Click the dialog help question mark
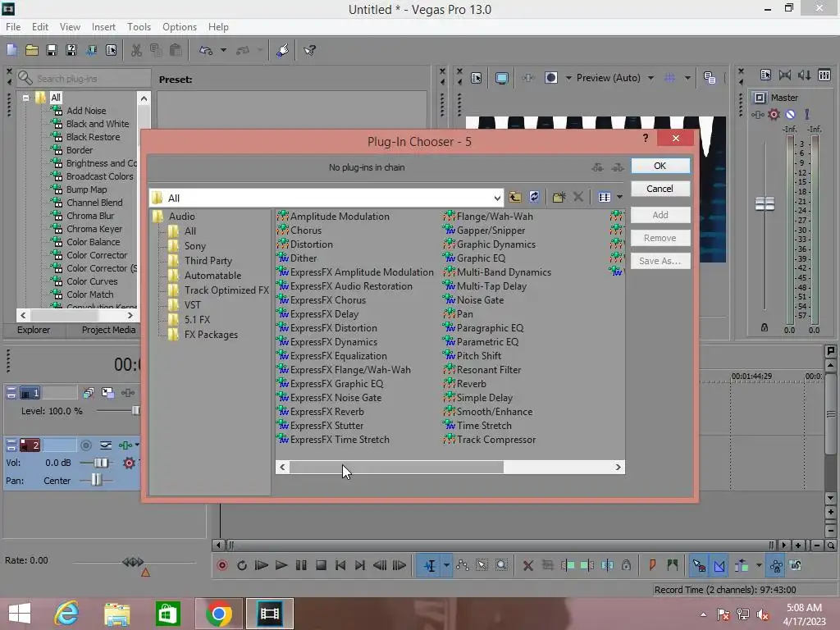Image resolution: width=840 pixels, height=630 pixels. pyautogui.click(x=646, y=138)
